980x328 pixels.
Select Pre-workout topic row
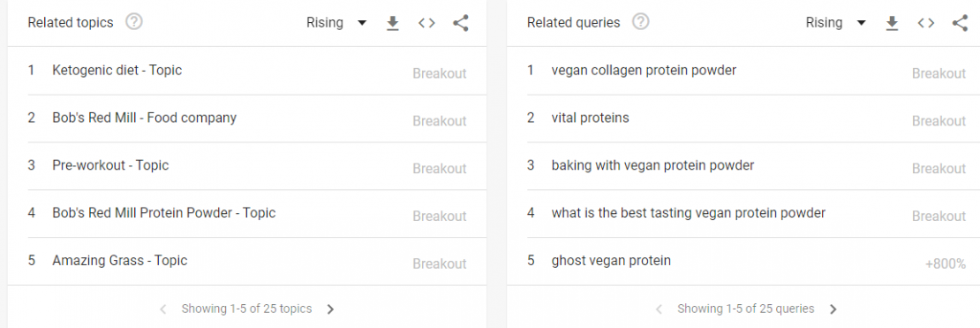[x=247, y=166]
